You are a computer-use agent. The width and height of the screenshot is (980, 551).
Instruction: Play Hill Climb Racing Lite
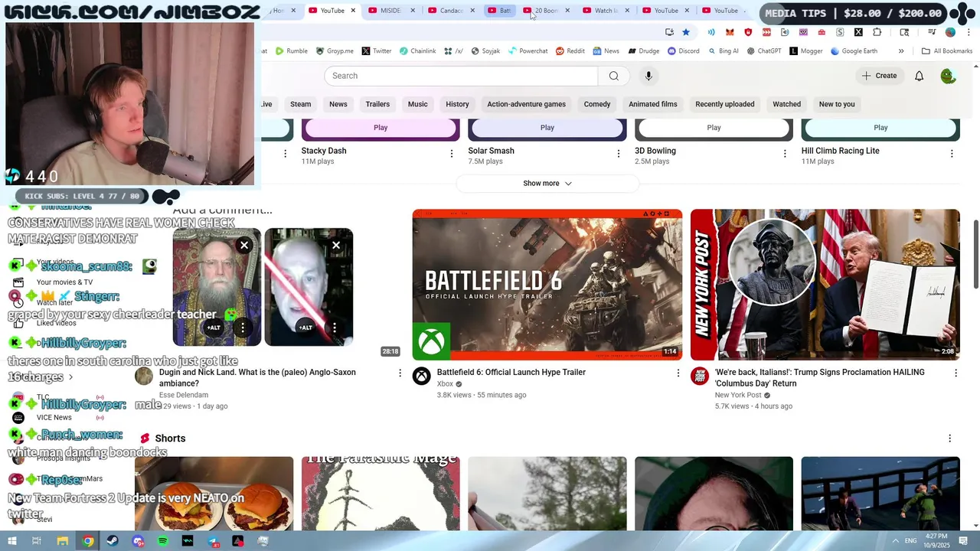(x=880, y=128)
